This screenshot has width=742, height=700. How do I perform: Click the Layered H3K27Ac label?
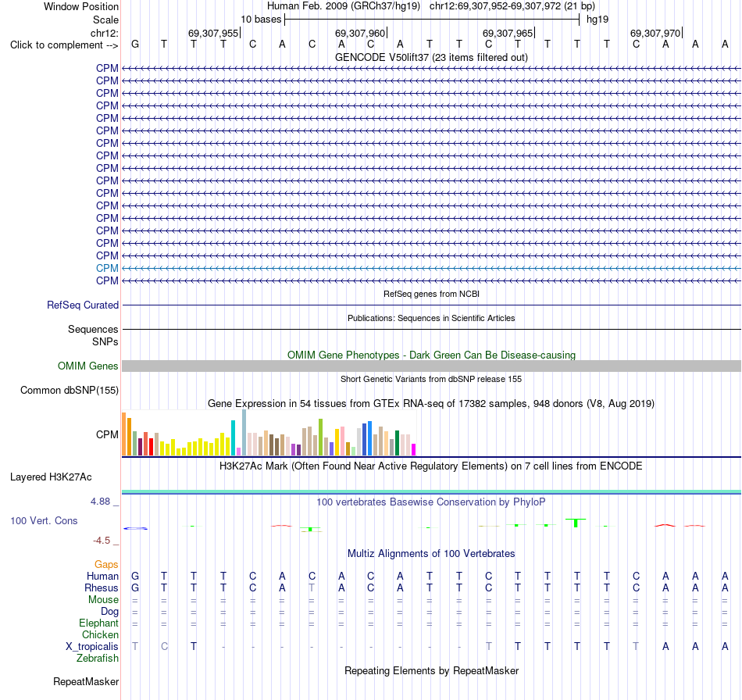51,477
